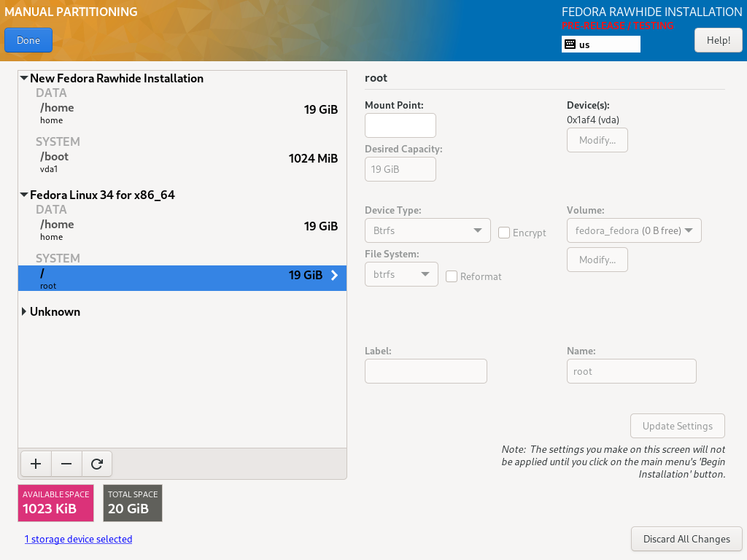Viewport: 747px width, 560px height.
Task: Click the Name field containing root
Action: click(631, 371)
